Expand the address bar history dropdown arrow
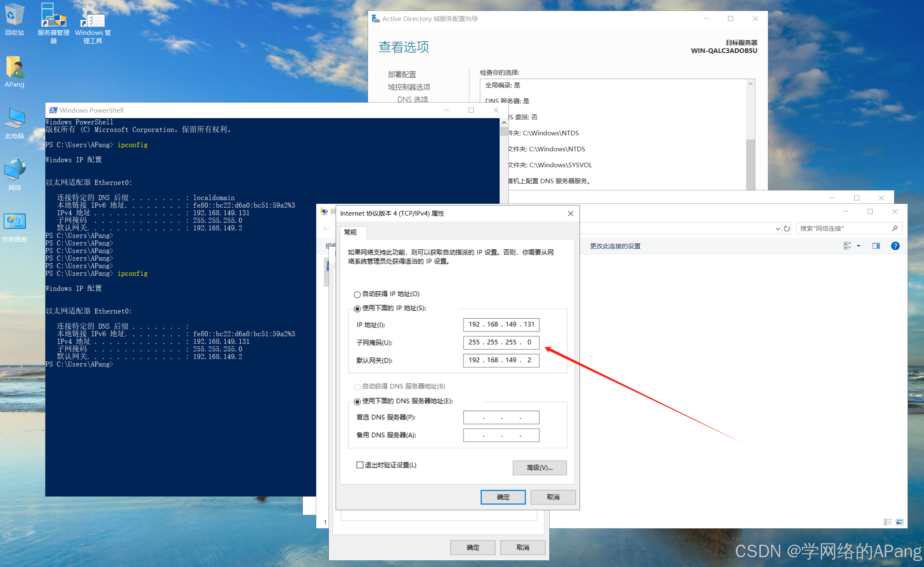Viewport: 924px width, 567px height. coord(778,229)
